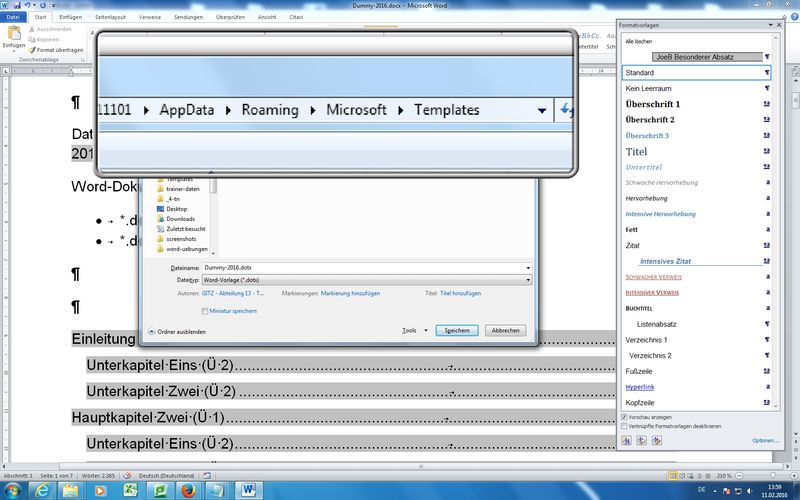The width and height of the screenshot is (800, 500).
Task: Select the trainer-daten folder
Action: pyautogui.click(x=179, y=189)
